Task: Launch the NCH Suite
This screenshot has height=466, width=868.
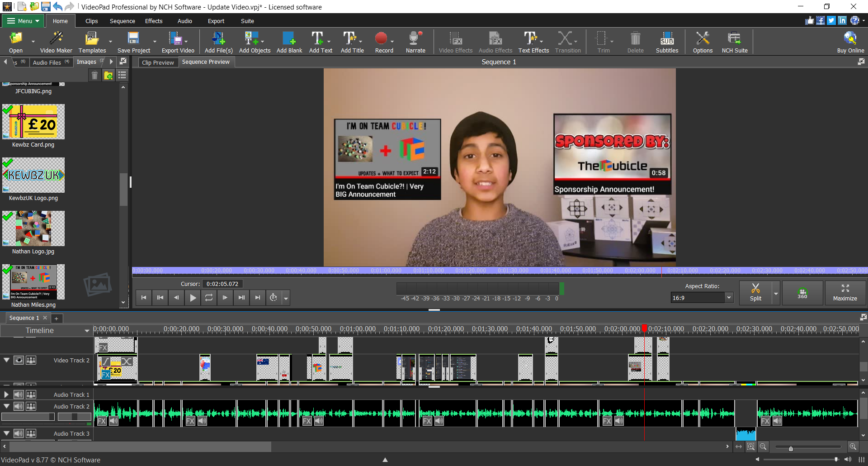Action: (x=734, y=42)
